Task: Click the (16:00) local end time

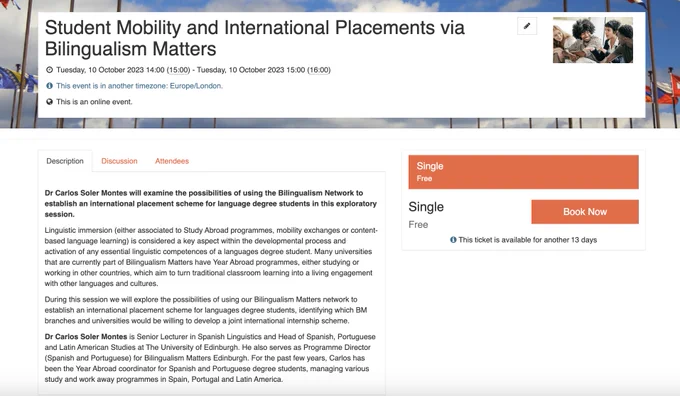Action: [319, 70]
